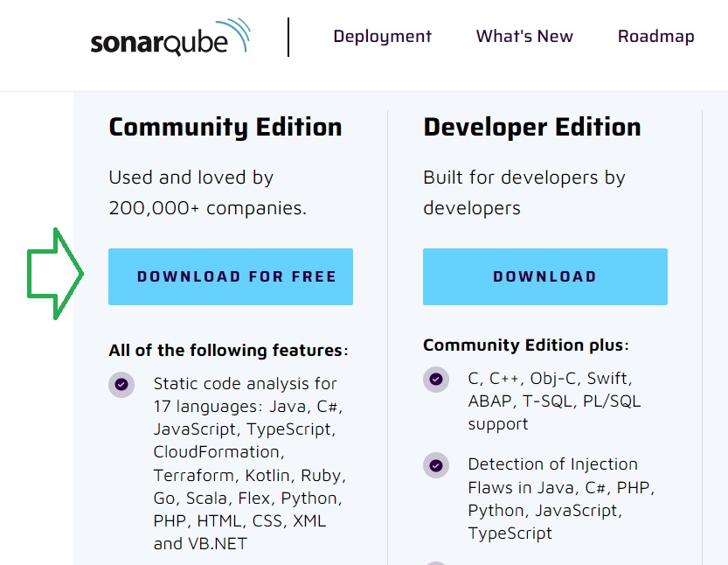Click the Download for Free button

click(x=231, y=276)
